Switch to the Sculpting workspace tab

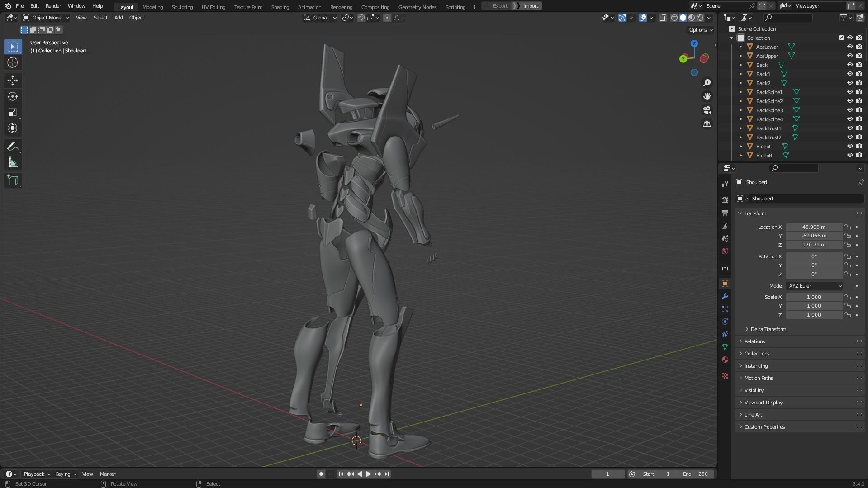182,7
